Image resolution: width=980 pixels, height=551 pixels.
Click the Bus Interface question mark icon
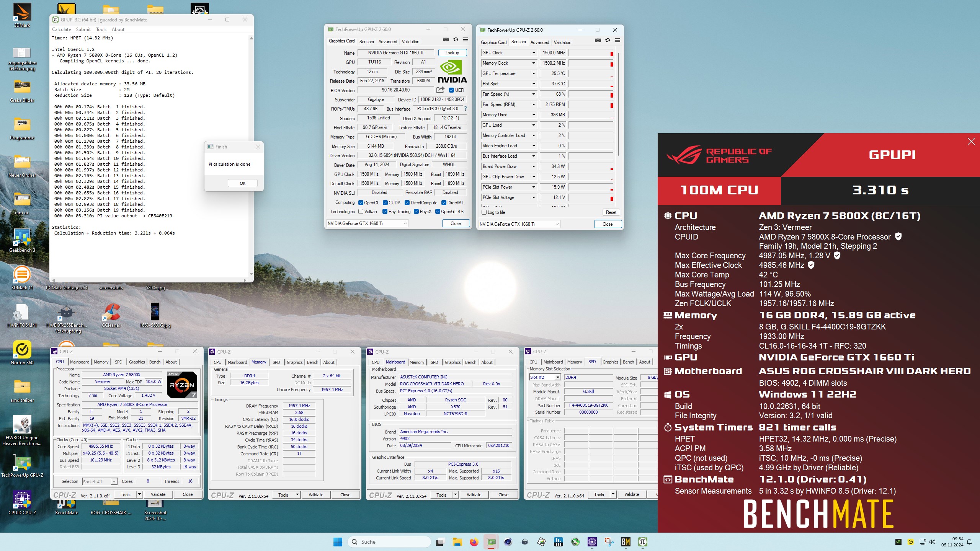point(465,109)
